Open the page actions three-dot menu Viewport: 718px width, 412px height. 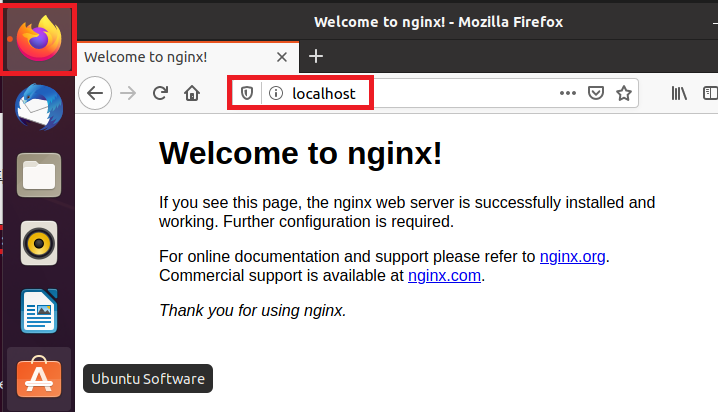pyautogui.click(x=568, y=93)
